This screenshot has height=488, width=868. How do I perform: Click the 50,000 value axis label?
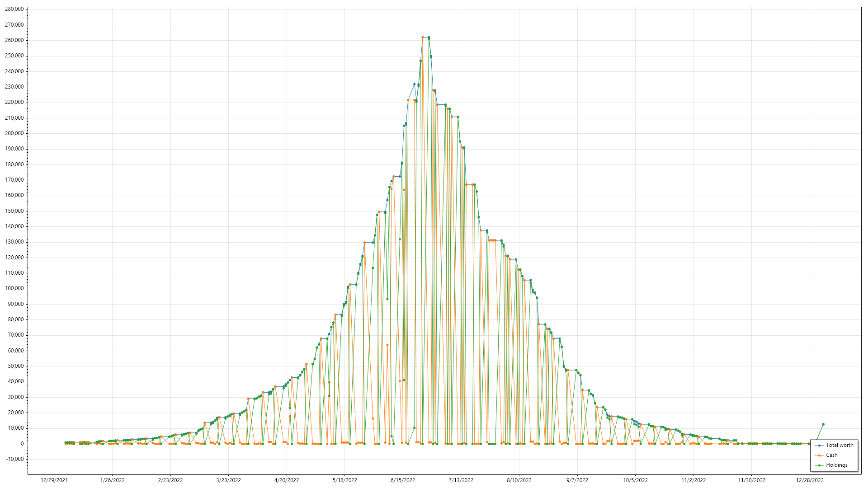[x=16, y=366]
